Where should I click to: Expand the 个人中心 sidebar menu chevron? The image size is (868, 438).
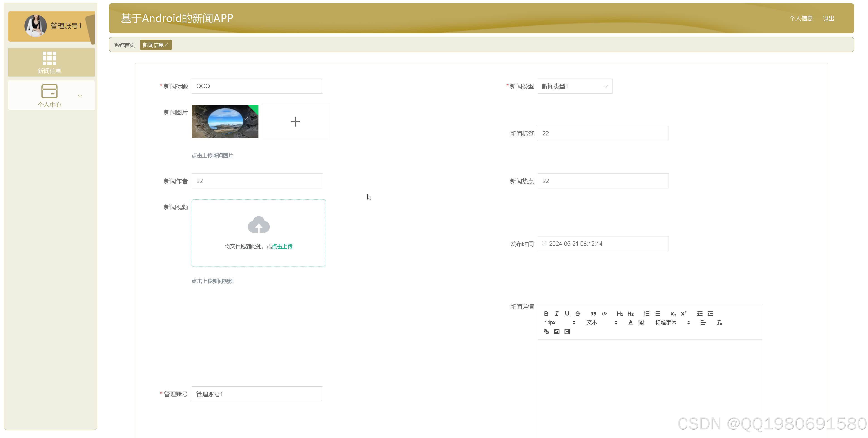point(80,96)
